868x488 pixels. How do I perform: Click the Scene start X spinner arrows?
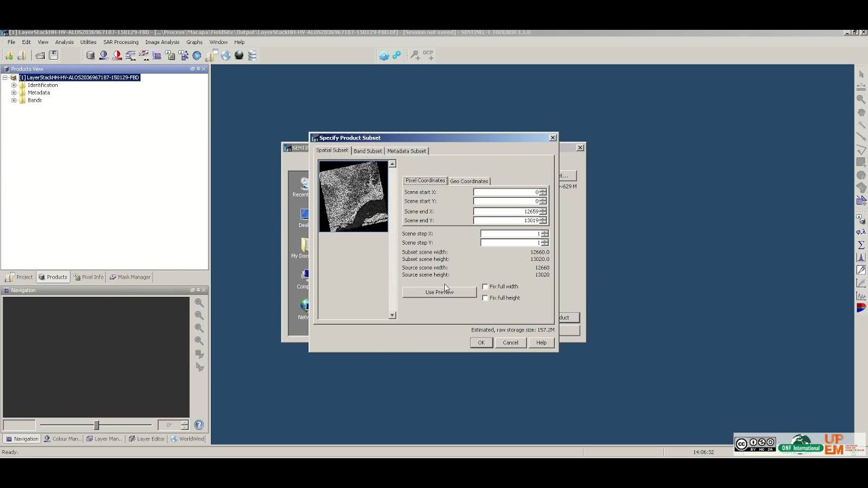click(542, 192)
